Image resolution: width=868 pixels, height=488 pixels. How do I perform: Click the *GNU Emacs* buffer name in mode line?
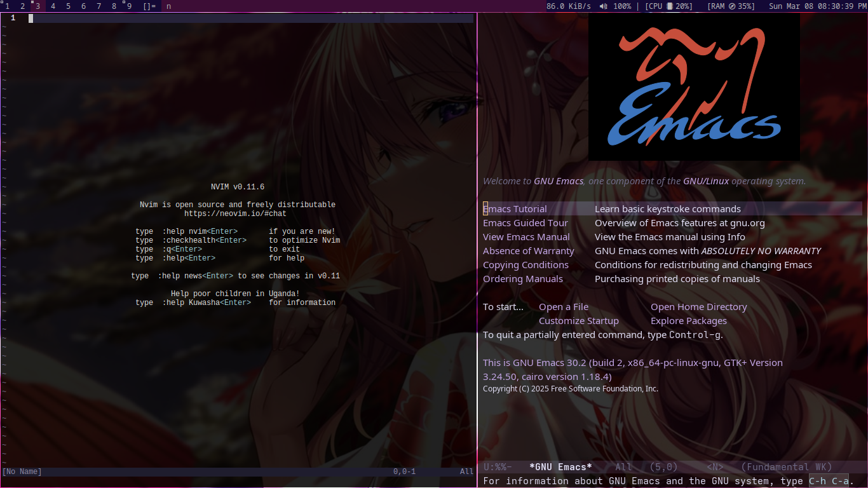pyautogui.click(x=560, y=467)
